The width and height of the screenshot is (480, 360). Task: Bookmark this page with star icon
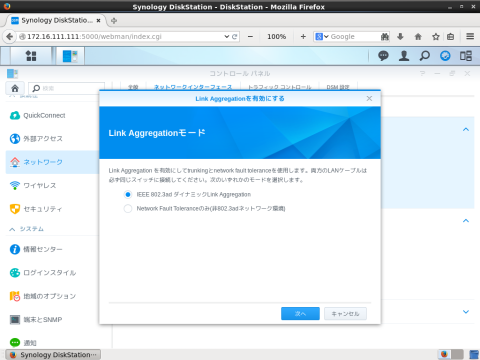coord(436,37)
